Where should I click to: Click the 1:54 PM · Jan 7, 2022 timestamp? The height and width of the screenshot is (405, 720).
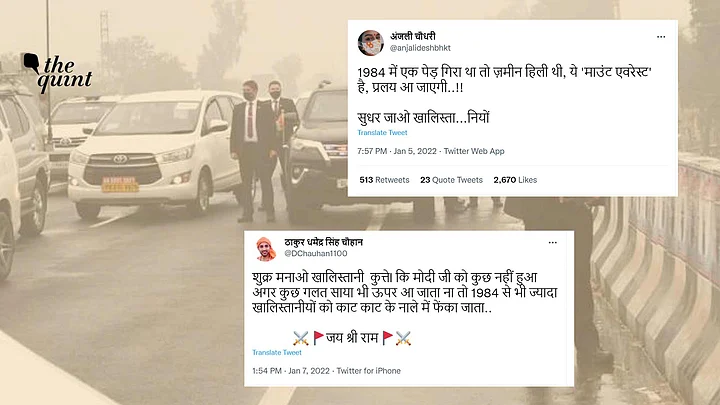(291, 371)
